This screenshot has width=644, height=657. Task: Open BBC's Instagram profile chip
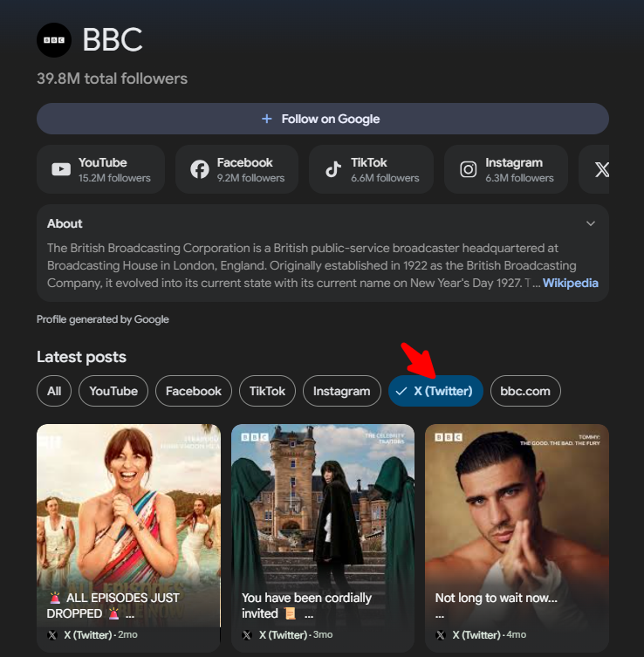506,169
